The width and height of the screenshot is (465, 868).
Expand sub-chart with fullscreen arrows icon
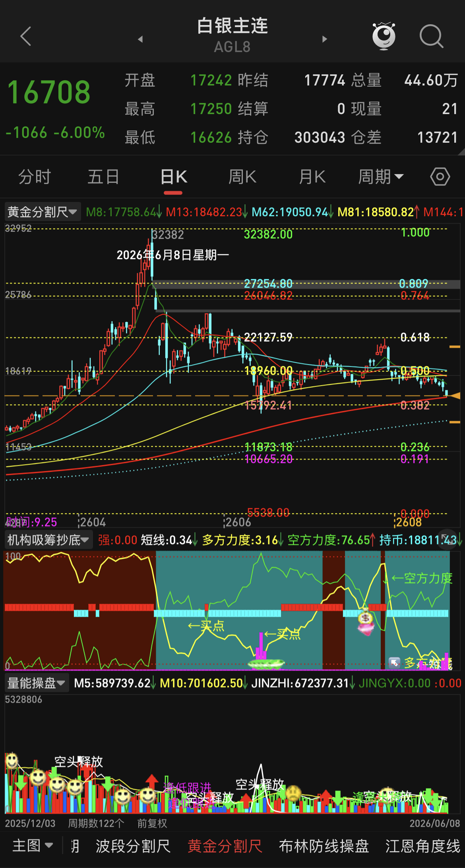point(447,539)
